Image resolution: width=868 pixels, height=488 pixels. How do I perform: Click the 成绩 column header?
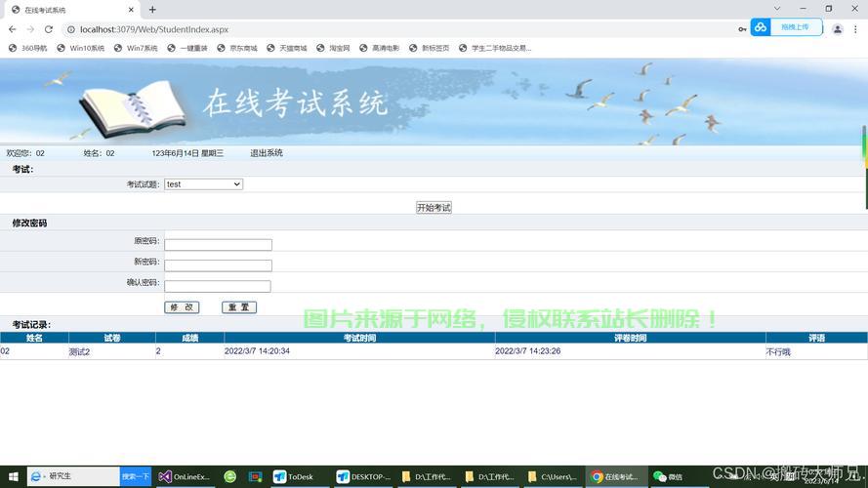189,338
